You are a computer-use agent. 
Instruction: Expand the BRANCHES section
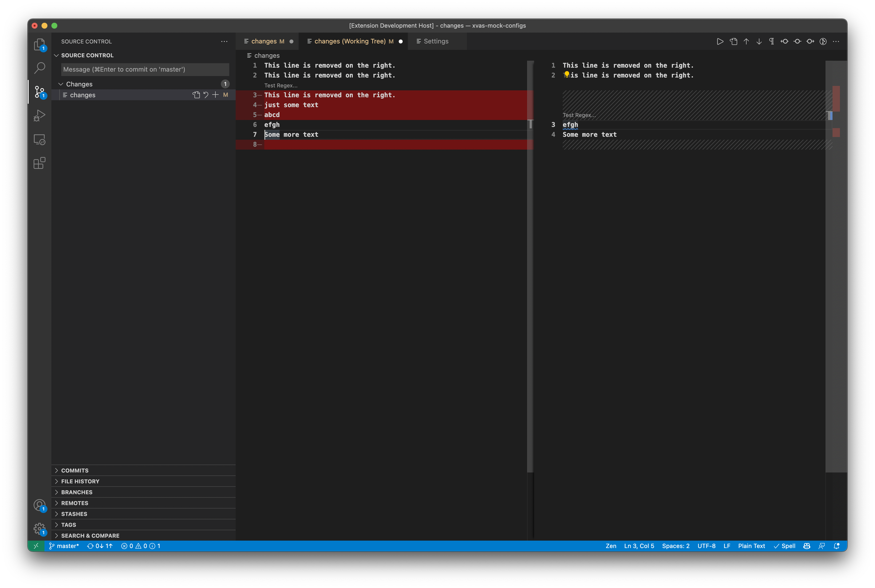click(x=77, y=492)
